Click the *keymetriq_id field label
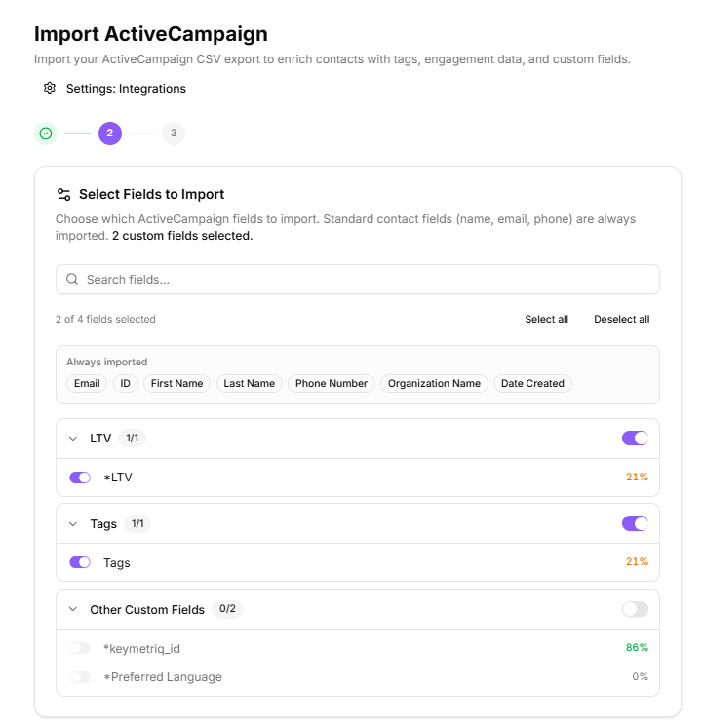The height and width of the screenshot is (728, 703). (x=141, y=649)
